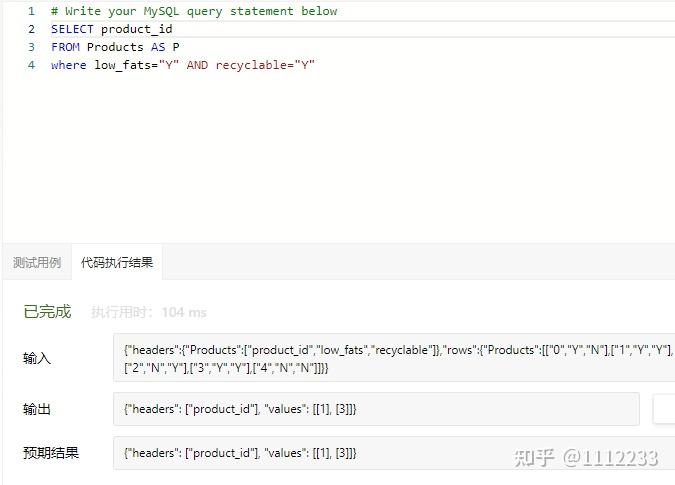Image resolution: width=675 pixels, height=485 pixels.
Task: Click the product_id column name on line 2
Action: click(136, 29)
